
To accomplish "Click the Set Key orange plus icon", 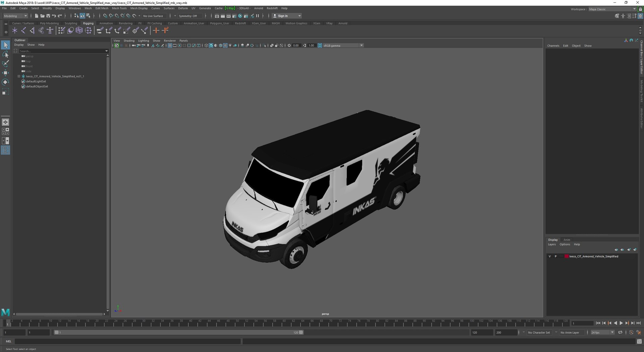I will (156, 31).
